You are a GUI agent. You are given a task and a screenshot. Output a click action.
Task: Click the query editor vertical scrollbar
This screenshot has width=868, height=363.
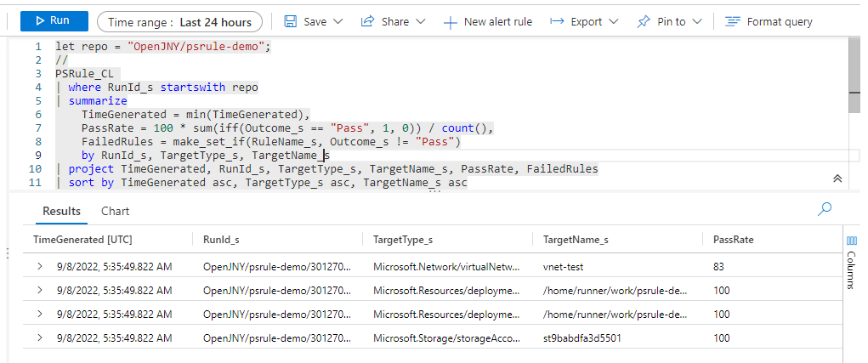[855, 77]
